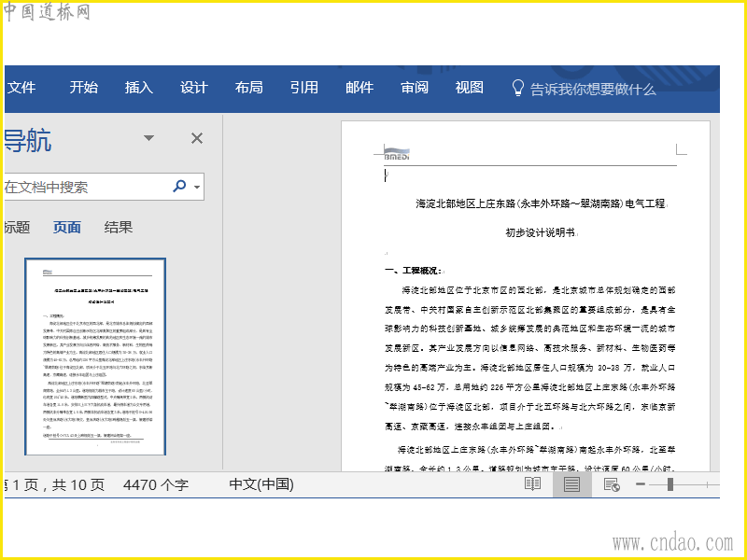Click the zoom slider handle

[x=670, y=484]
